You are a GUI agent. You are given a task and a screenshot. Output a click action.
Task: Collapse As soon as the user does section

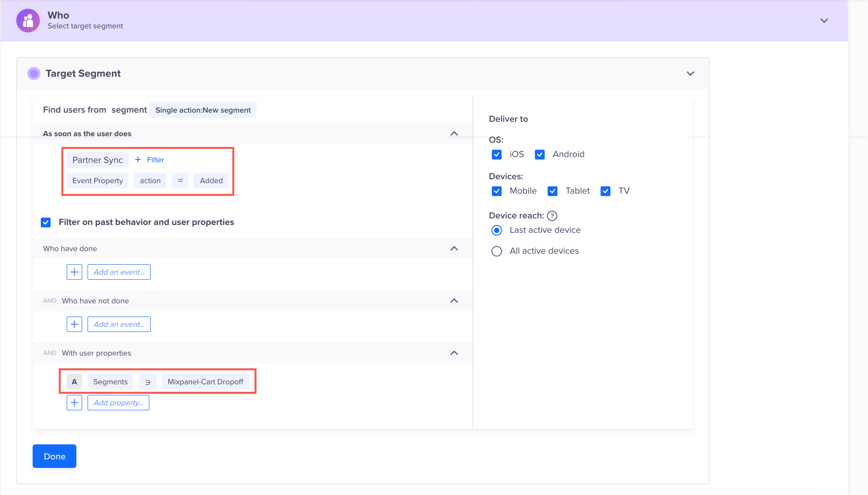(454, 134)
